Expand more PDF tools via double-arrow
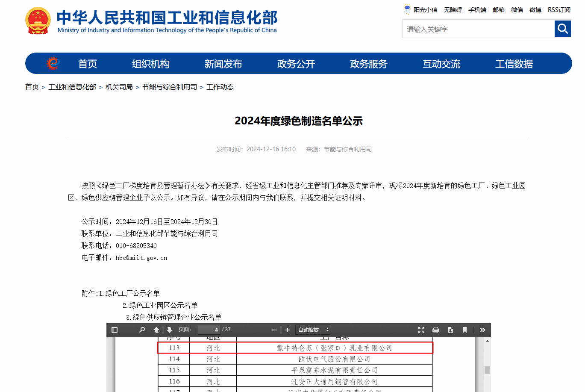 pyautogui.click(x=482, y=330)
